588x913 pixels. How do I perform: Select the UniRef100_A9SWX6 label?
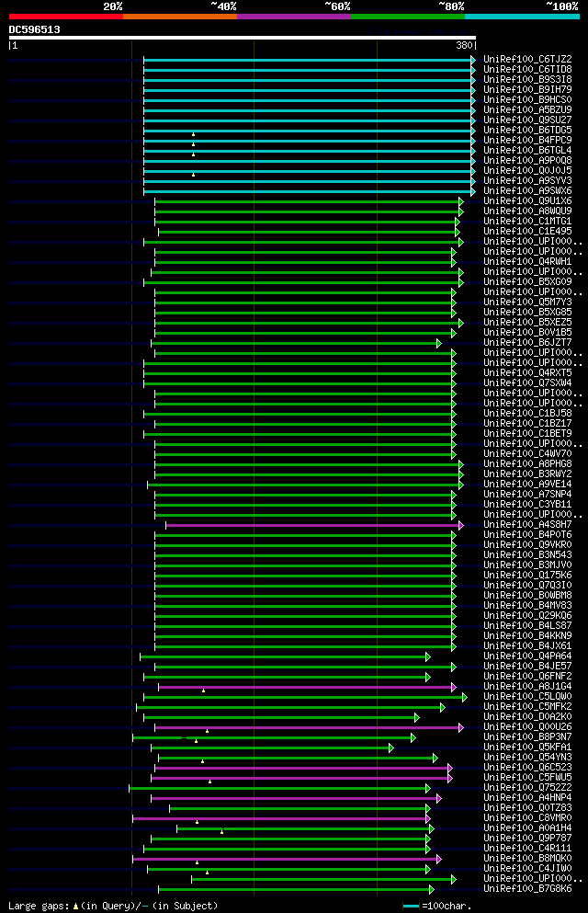[527, 190]
